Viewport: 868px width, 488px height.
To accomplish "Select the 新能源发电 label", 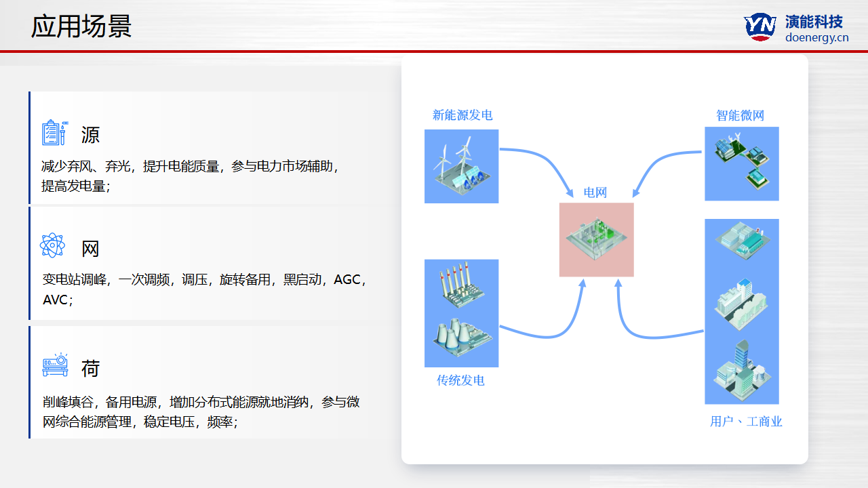I will [462, 115].
